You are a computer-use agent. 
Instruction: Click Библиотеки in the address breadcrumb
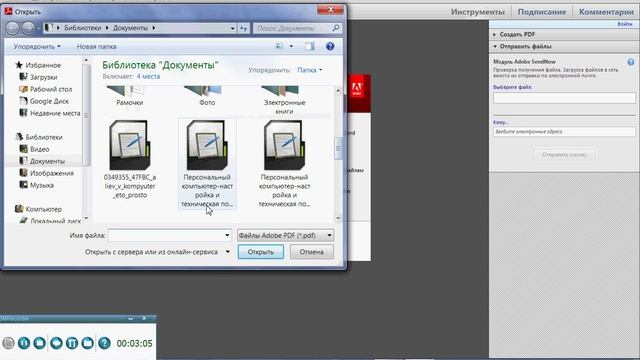point(82,28)
